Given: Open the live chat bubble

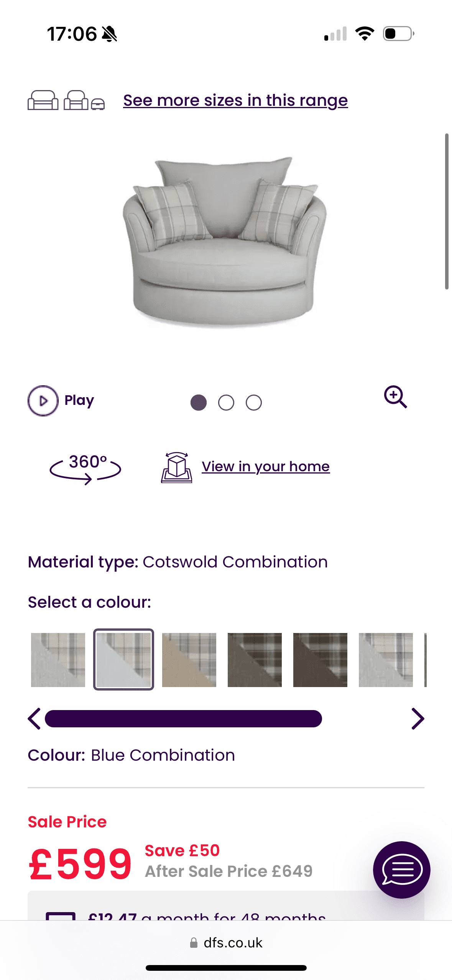Looking at the screenshot, I should (401, 870).
